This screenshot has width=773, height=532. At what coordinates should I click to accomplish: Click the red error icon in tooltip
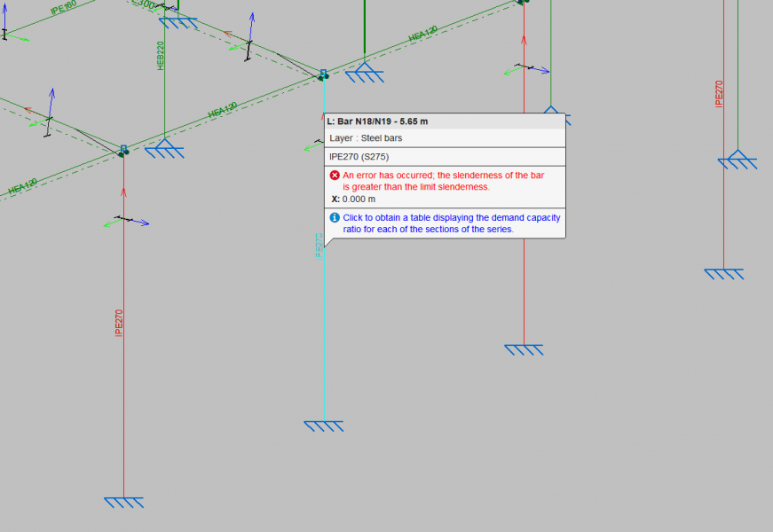tap(335, 176)
